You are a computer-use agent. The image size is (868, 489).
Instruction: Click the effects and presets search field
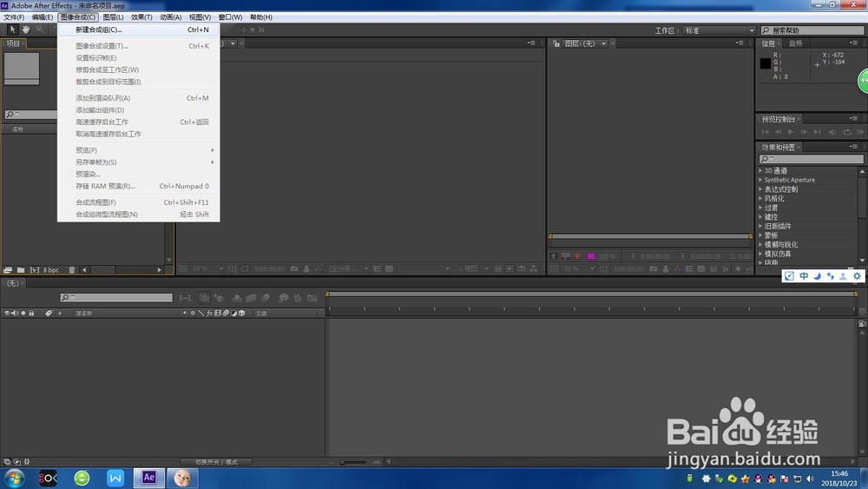tap(811, 159)
